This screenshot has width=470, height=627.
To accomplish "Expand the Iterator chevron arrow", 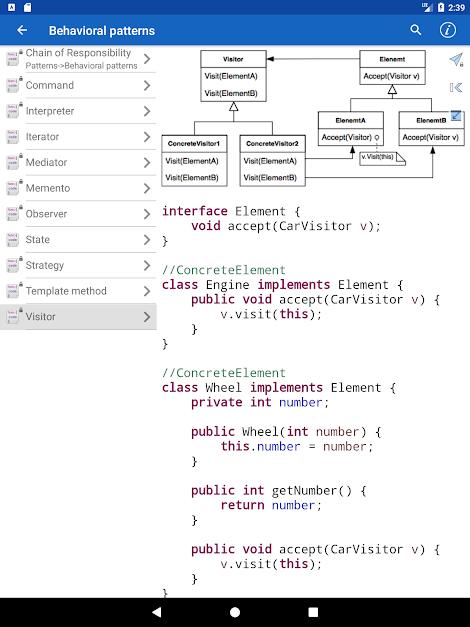I will (147, 137).
